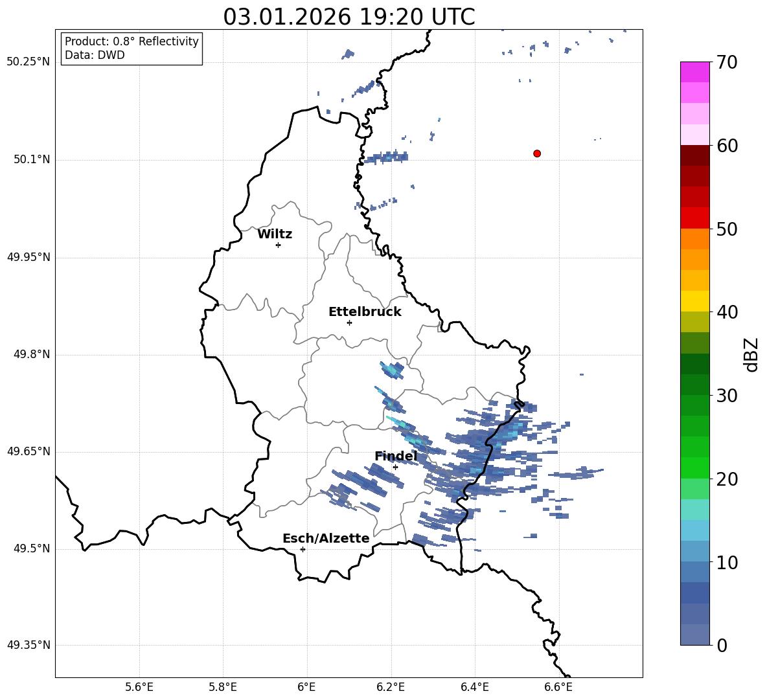Click the Product: 0.8° Reflectivity text
This screenshot has height=700, width=767.
pyautogui.click(x=132, y=41)
